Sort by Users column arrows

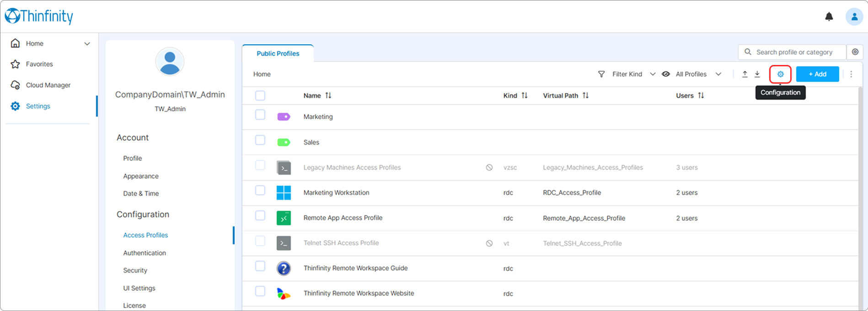[x=701, y=96]
